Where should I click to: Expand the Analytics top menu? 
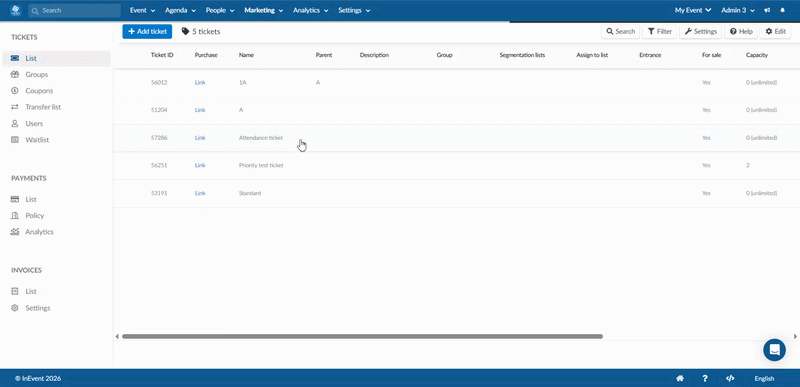(310, 10)
